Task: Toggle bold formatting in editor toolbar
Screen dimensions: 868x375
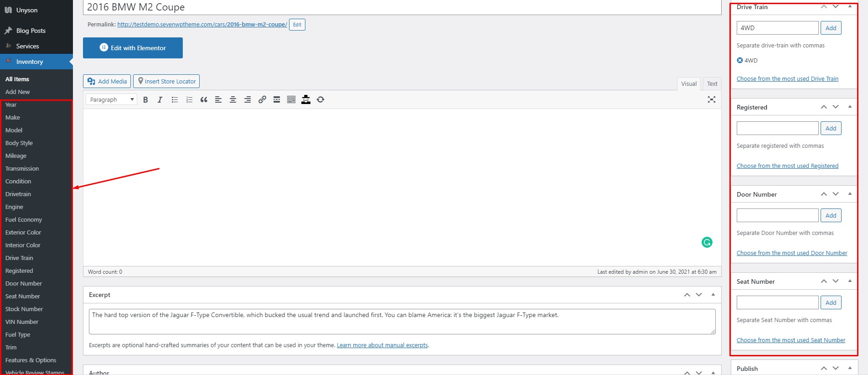Action: [145, 99]
